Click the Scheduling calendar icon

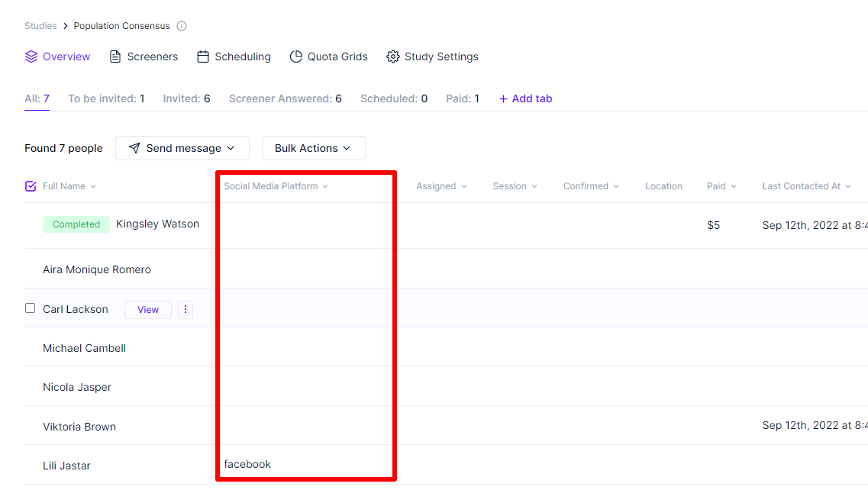(x=203, y=56)
